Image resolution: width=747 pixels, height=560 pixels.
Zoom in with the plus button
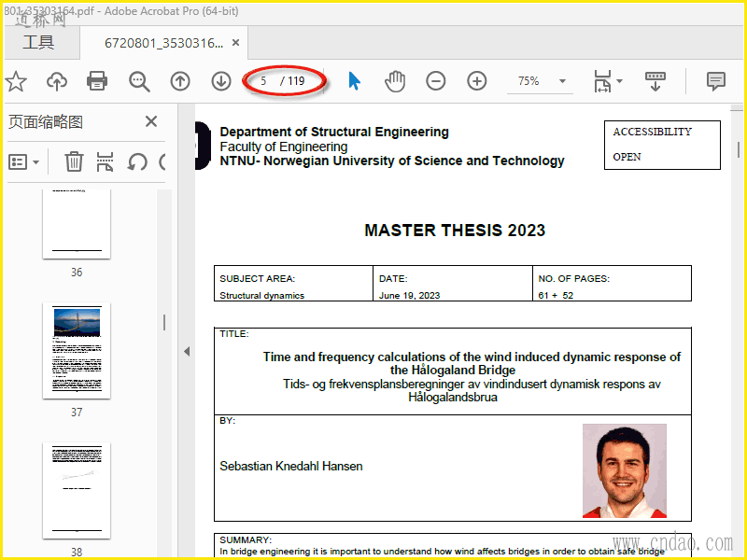click(477, 81)
